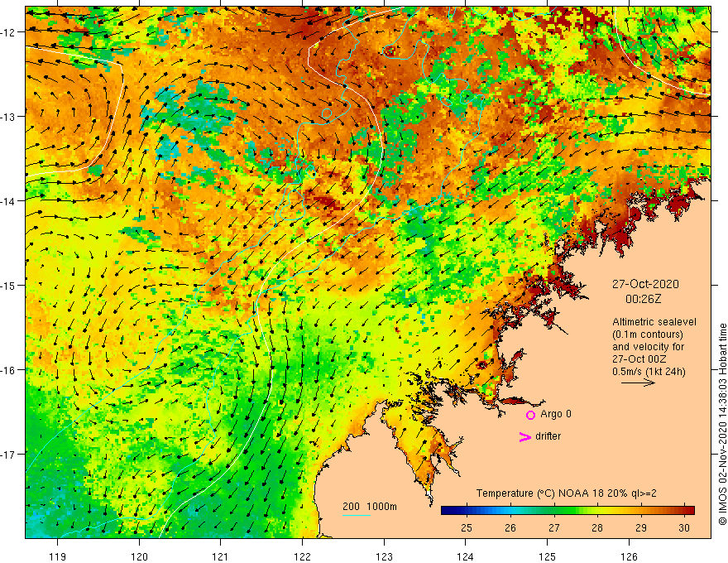Image resolution: width=728 pixels, height=563 pixels.
Task: Click the 'and velocity for' text
Action: (648, 347)
